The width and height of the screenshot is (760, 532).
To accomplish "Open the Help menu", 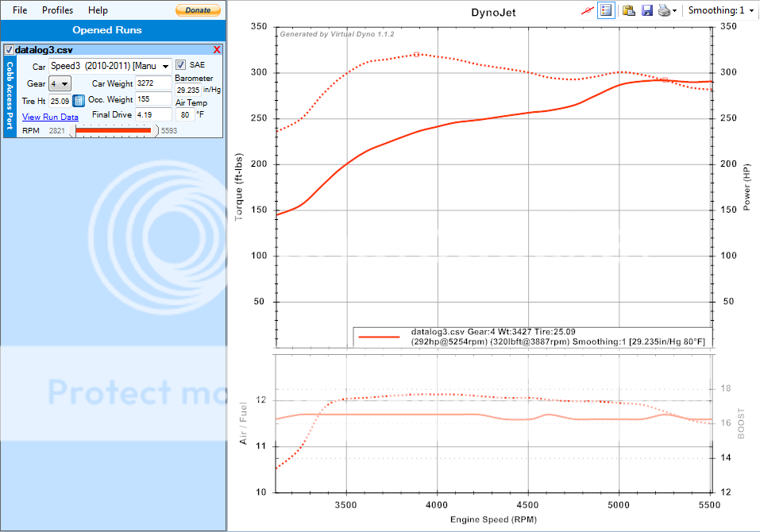I will pyautogui.click(x=98, y=10).
